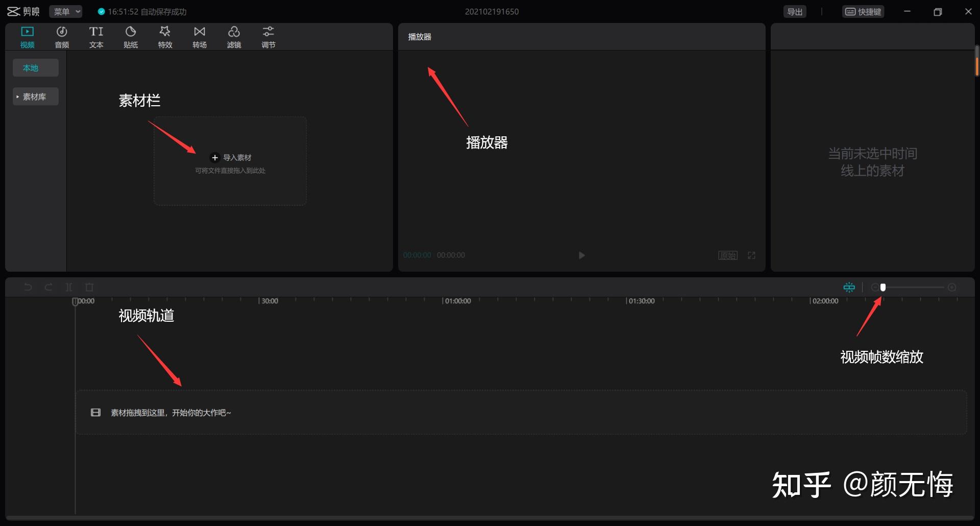The width and height of the screenshot is (980, 526).
Task: Click the timeline zoom-out minus icon
Action: click(x=875, y=288)
